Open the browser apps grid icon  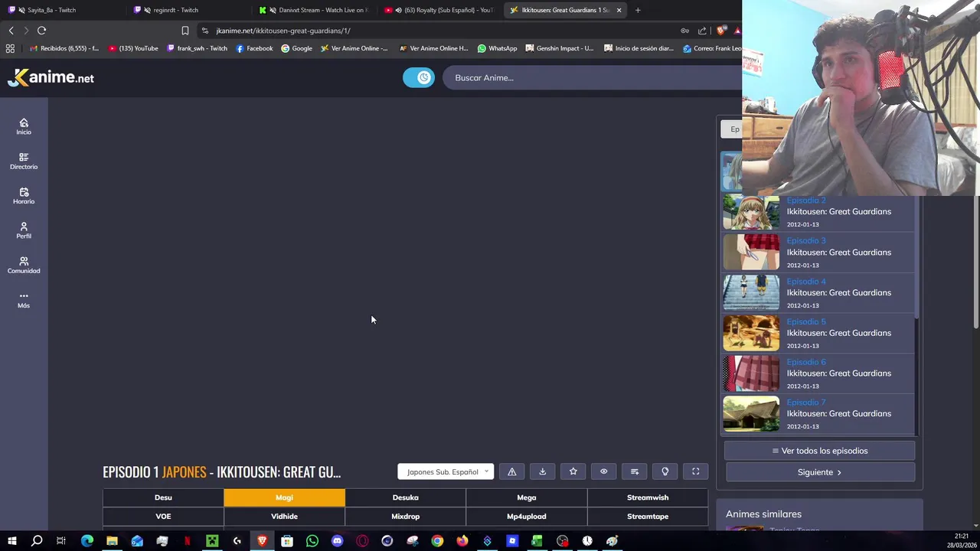point(10,48)
